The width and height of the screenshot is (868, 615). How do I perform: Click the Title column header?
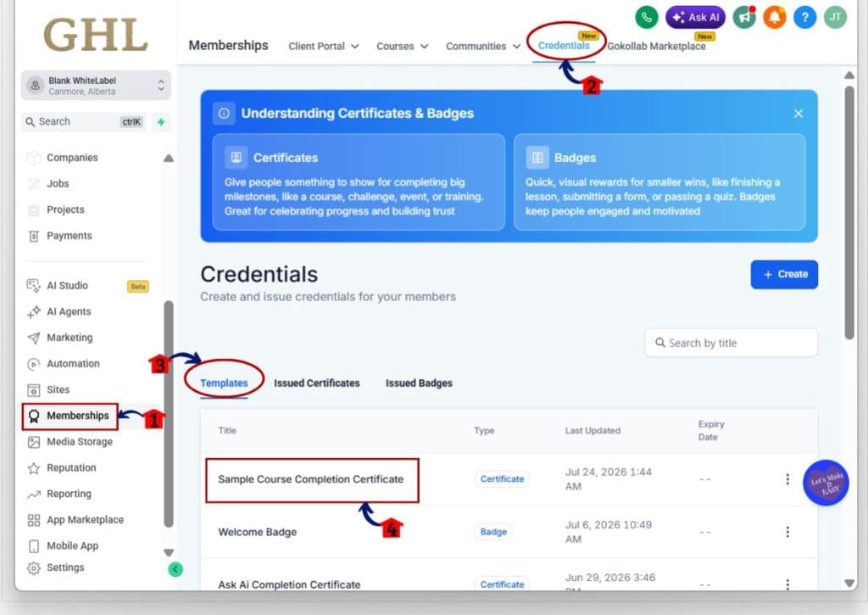pos(227,431)
